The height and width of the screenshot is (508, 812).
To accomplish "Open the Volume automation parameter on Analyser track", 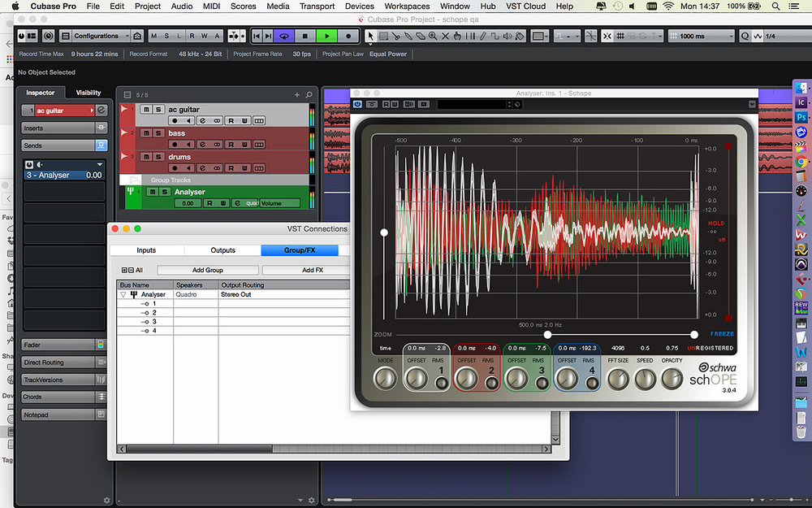I will pyautogui.click(x=279, y=203).
